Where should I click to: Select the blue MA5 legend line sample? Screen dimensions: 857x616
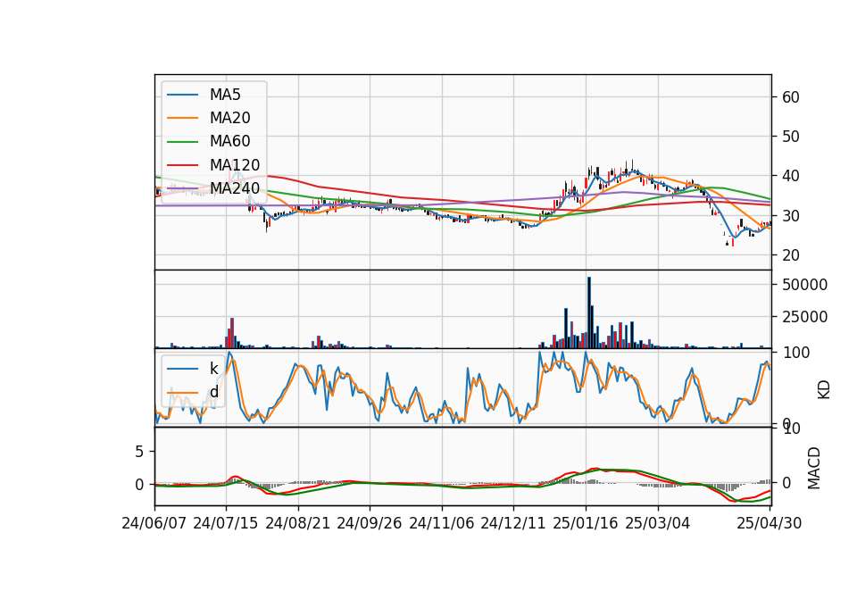click(182, 95)
